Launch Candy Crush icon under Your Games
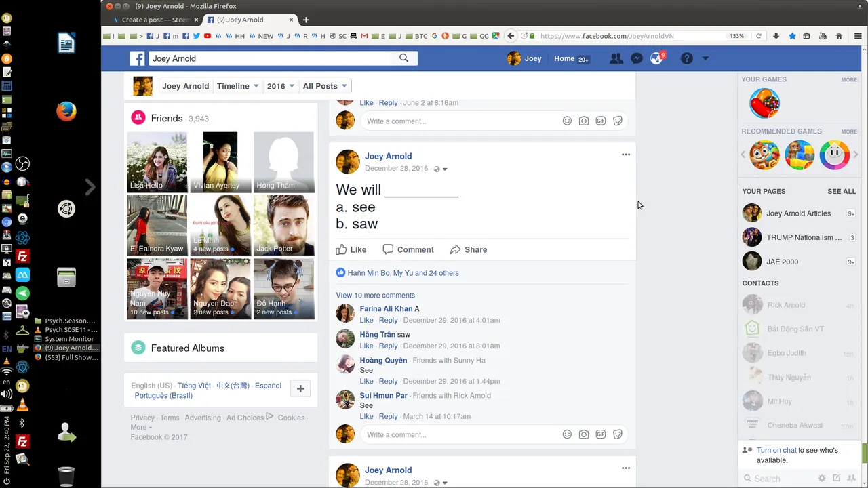The height and width of the screenshot is (488, 868). coord(764,103)
